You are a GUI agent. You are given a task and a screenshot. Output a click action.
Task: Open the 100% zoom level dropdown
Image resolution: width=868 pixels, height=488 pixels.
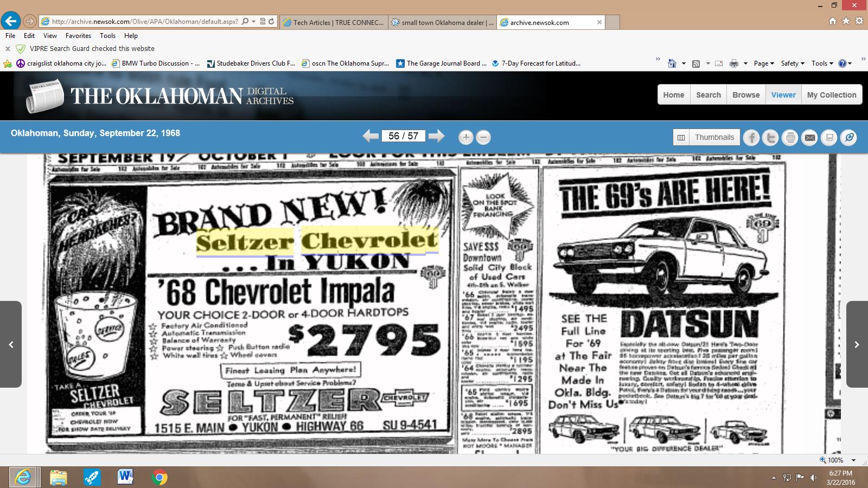[853, 460]
